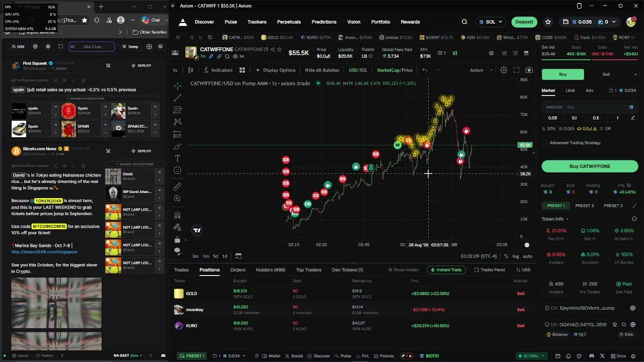Open chart settings gear icon
The height and width of the screenshot is (362, 644).
(x=504, y=70)
